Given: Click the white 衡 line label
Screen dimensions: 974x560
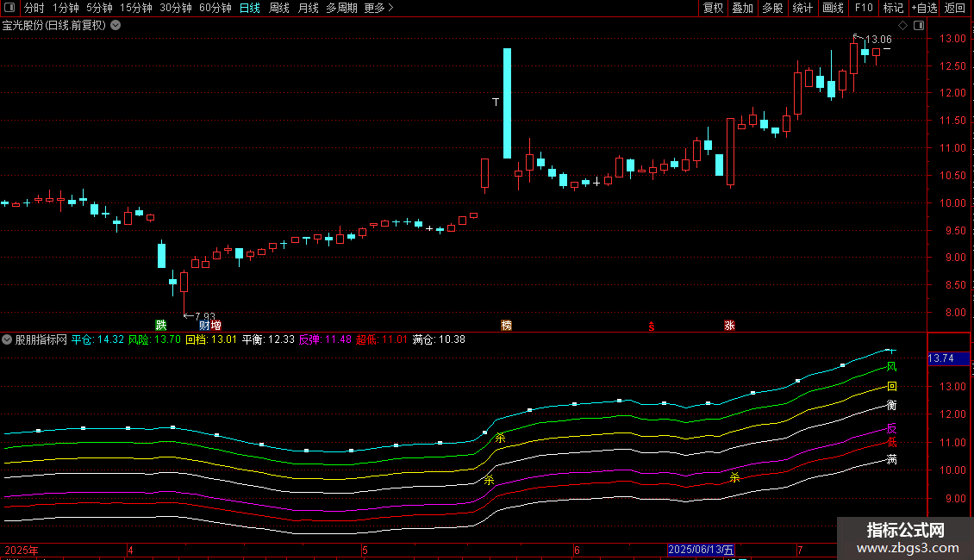Looking at the screenshot, I should (x=891, y=405).
